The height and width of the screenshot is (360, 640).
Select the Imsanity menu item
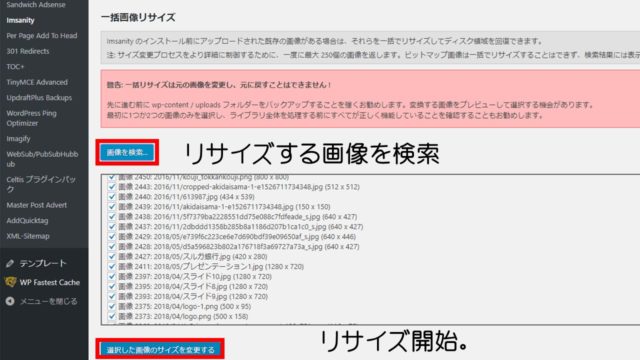click(20, 20)
